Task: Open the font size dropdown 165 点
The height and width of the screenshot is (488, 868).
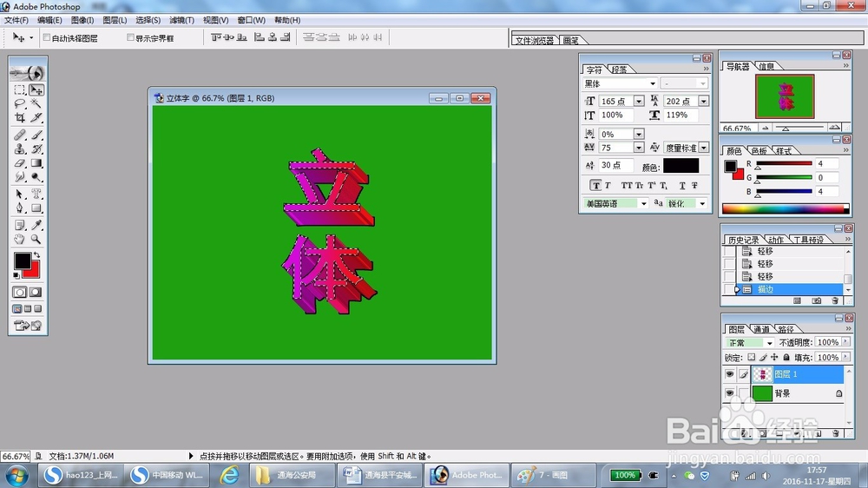Action: 639,102
